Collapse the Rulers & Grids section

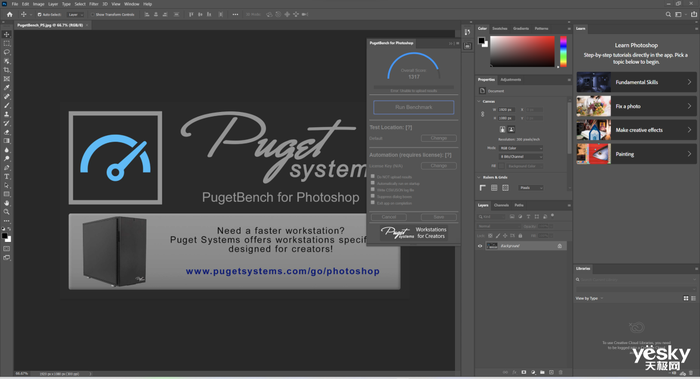click(479, 177)
